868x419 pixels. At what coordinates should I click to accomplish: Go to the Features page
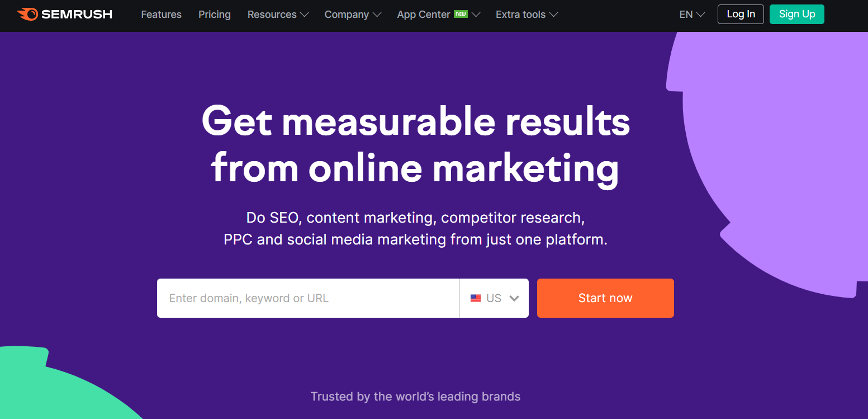161,15
